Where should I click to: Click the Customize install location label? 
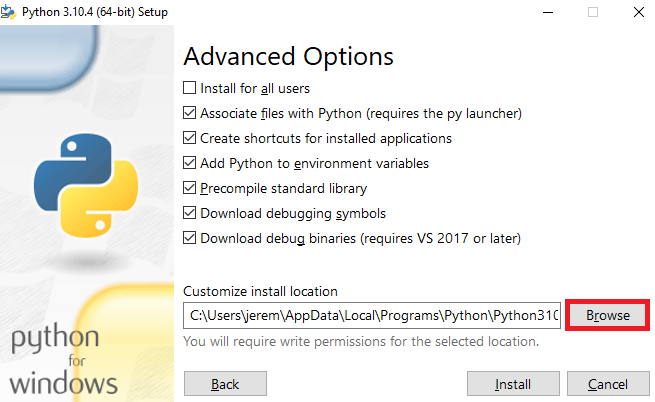tap(260, 291)
